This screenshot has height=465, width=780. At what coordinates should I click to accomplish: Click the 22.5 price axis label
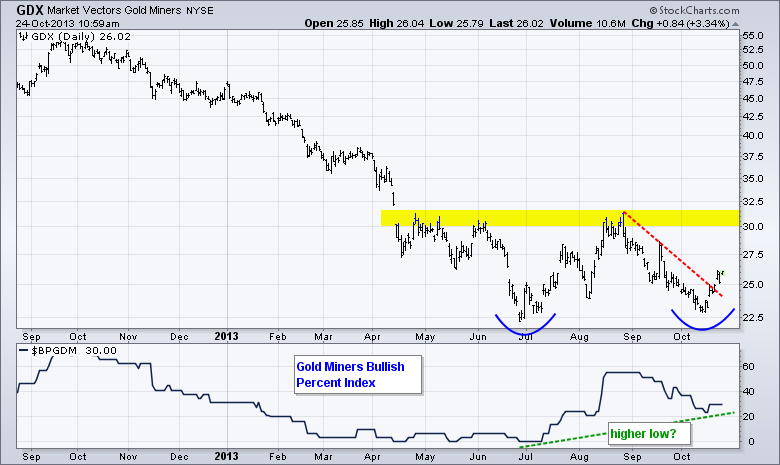[753, 317]
